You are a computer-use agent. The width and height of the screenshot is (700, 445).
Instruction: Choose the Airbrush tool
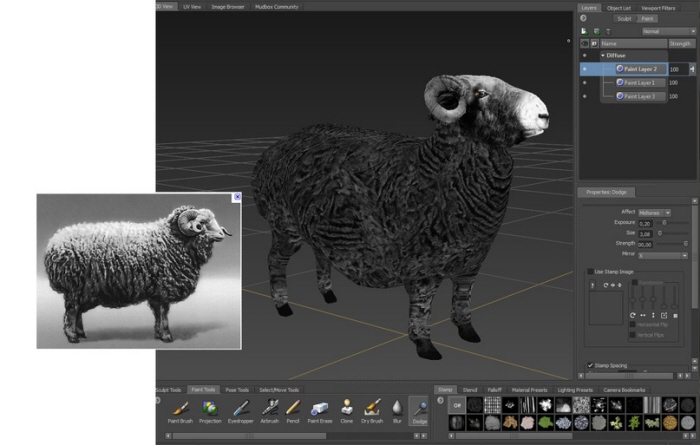(270, 410)
